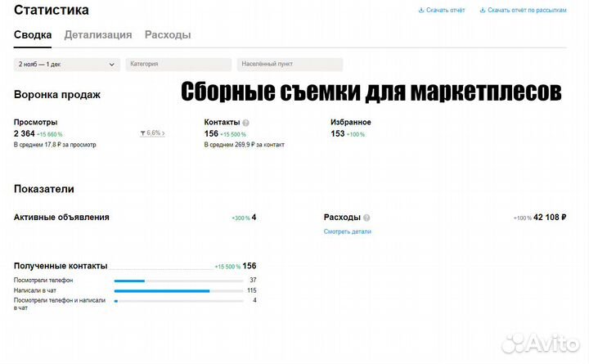Click the Категория input field

pos(178,65)
